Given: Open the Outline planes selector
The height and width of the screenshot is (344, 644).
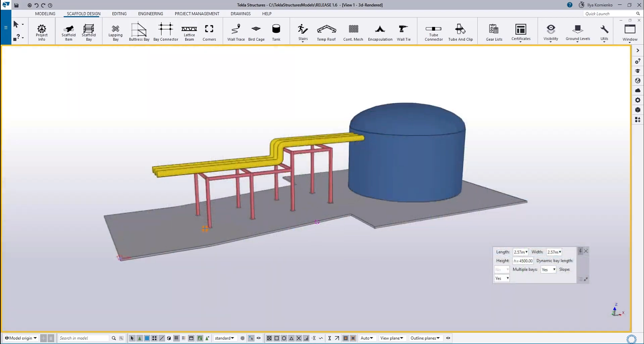Looking at the screenshot, I should (x=425, y=338).
